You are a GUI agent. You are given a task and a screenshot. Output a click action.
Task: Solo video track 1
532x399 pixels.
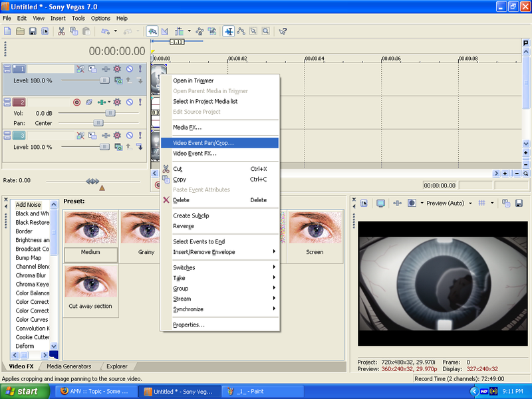140,69
